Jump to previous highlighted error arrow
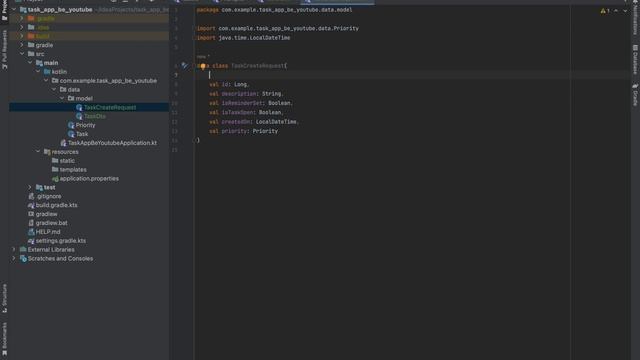Screen dimensions: 640x360 [616, 11]
